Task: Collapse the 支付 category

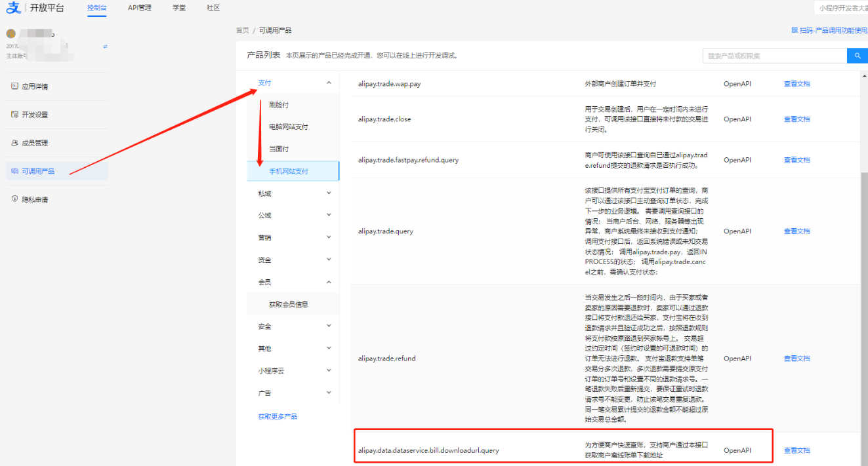Action: coord(329,83)
